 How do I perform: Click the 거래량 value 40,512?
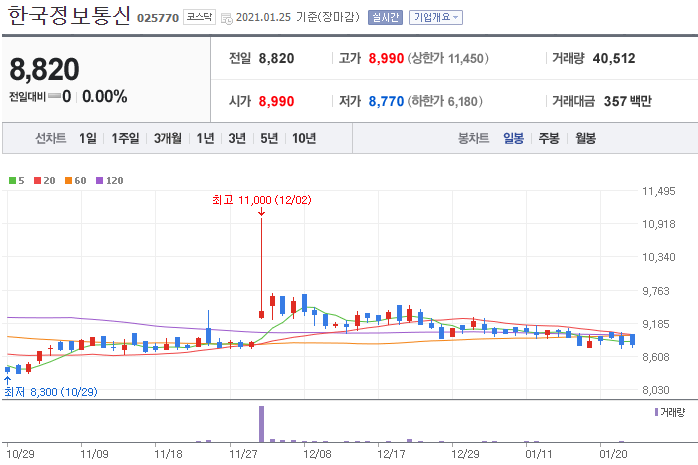tap(614, 58)
